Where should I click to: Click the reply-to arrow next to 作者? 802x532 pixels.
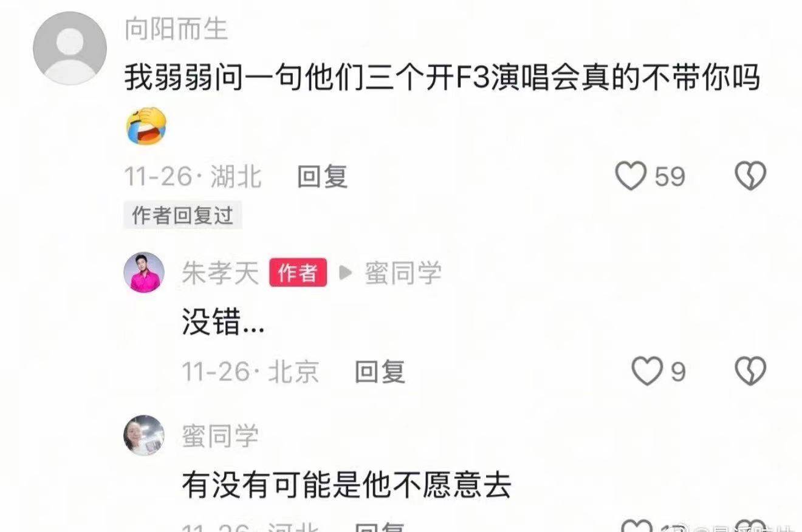(x=345, y=273)
